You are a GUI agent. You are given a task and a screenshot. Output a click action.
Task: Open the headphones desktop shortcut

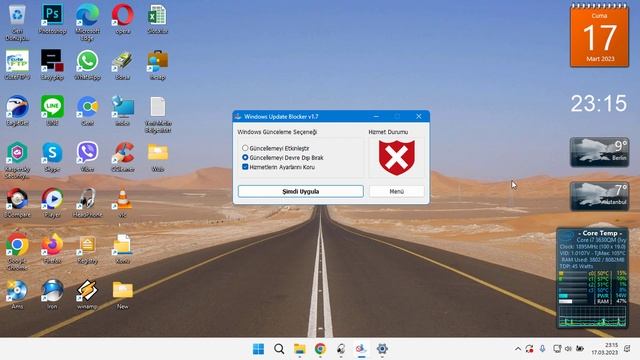pyautogui.click(x=87, y=202)
